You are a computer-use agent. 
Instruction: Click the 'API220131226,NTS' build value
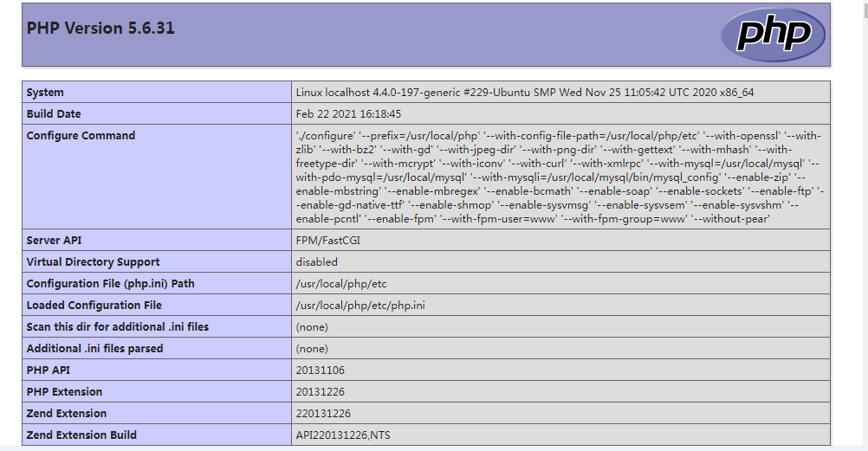[342, 435]
